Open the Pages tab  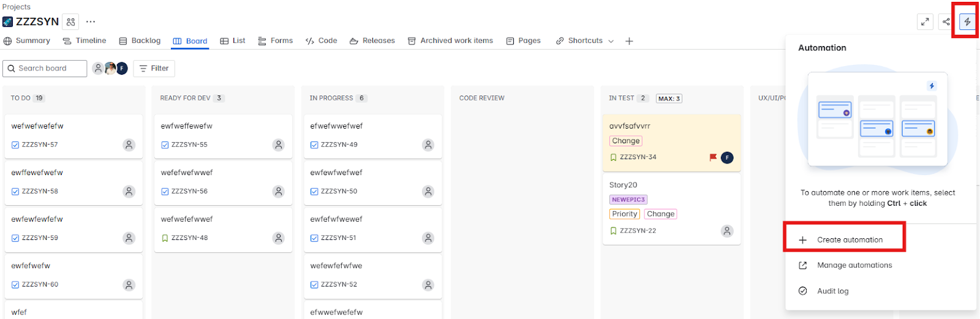[524, 41]
